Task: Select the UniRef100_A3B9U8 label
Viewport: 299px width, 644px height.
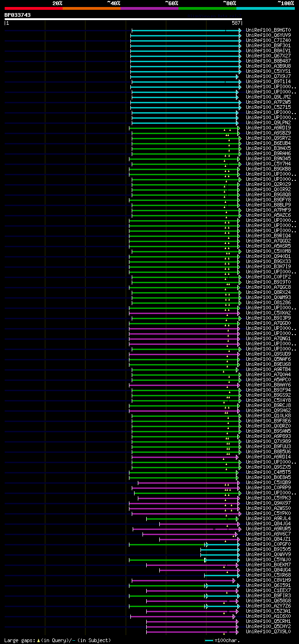Action: click(x=268, y=66)
